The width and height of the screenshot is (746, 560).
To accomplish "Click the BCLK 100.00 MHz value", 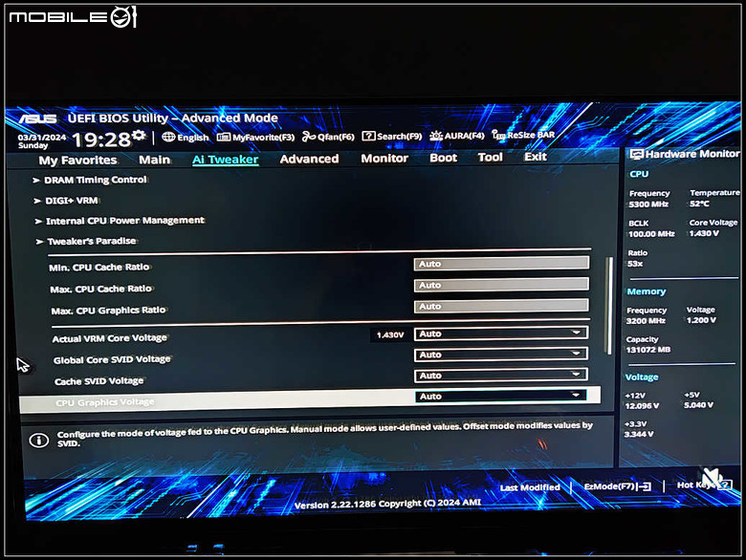I will [x=651, y=234].
